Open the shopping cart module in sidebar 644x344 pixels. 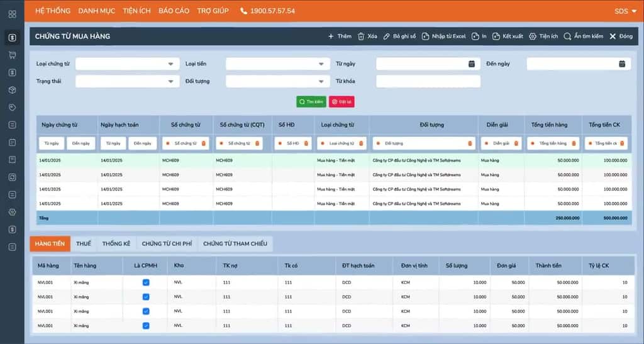tap(13, 55)
